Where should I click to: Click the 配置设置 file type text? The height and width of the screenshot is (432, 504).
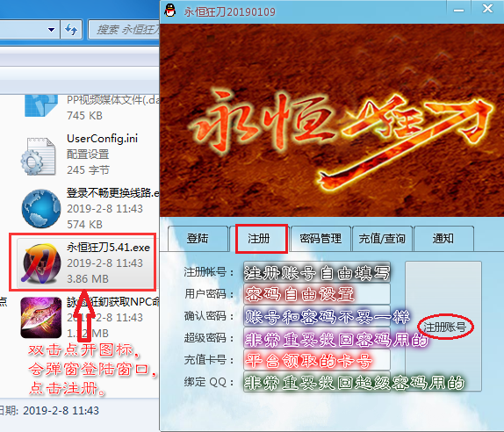pos(88,155)
